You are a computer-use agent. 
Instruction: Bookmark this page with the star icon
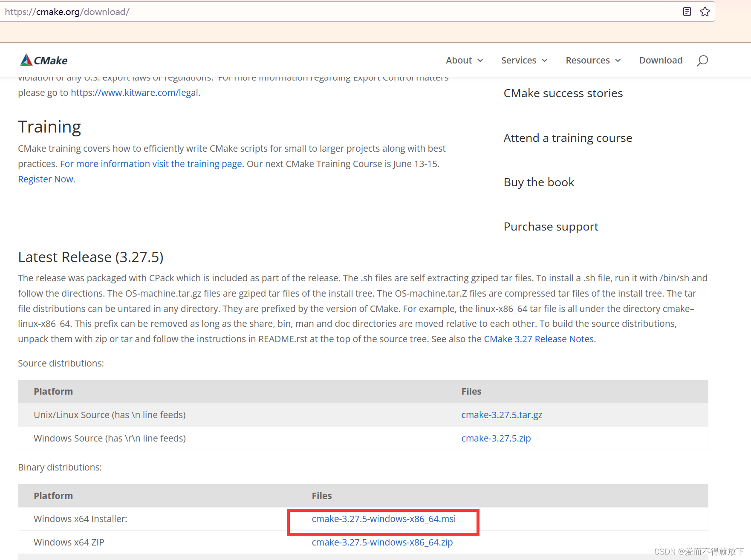705,12
